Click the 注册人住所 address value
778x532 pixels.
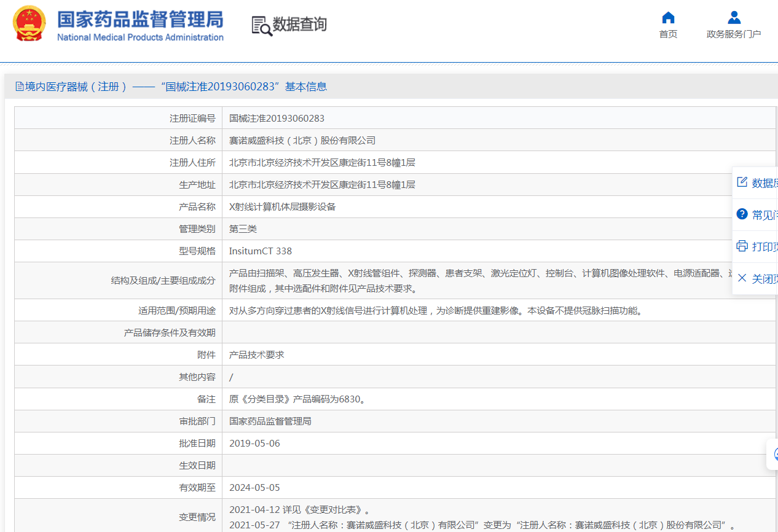pos(322,162)
